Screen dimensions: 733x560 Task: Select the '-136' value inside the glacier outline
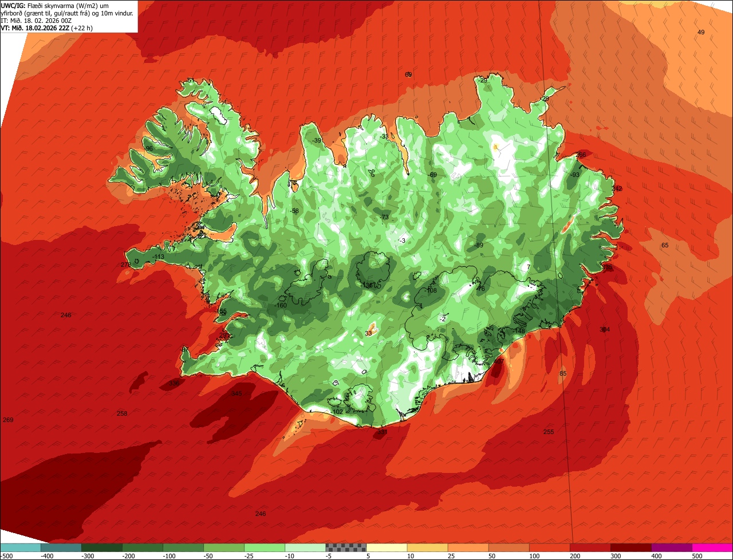pyautogui.click(x=368, y=285)
